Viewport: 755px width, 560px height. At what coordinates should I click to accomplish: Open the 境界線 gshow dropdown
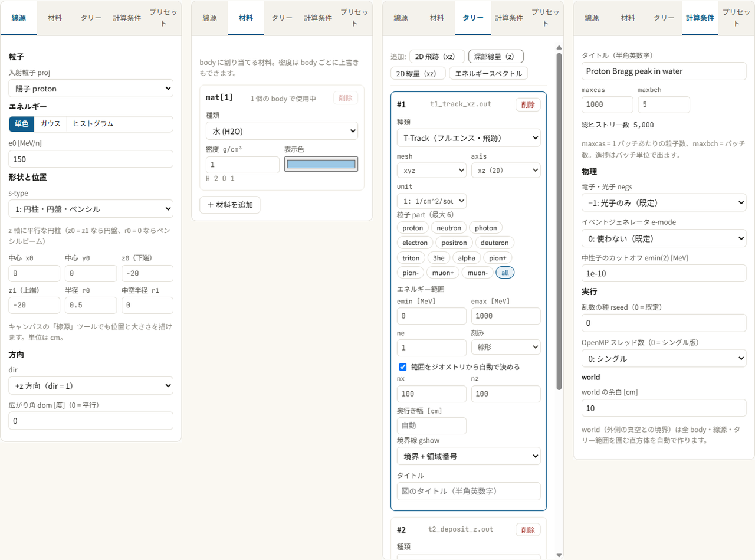coord(469,456)
